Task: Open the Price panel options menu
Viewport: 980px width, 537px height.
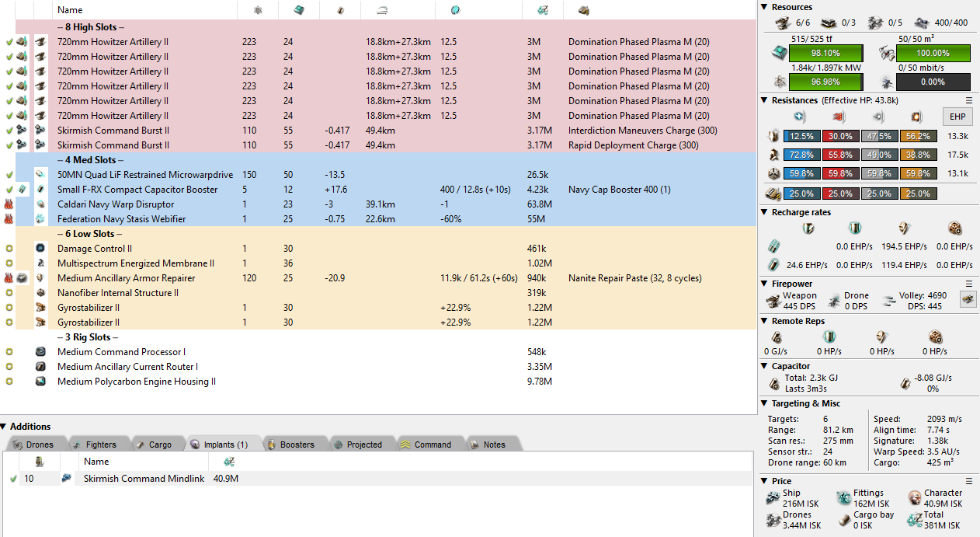Action: coord(968,481)
